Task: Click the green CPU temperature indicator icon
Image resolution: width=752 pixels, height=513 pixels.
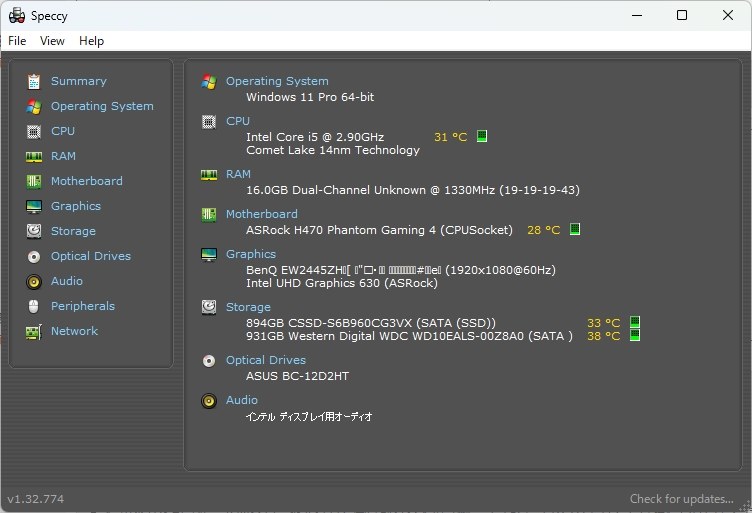Action: (x=482, y=136)
